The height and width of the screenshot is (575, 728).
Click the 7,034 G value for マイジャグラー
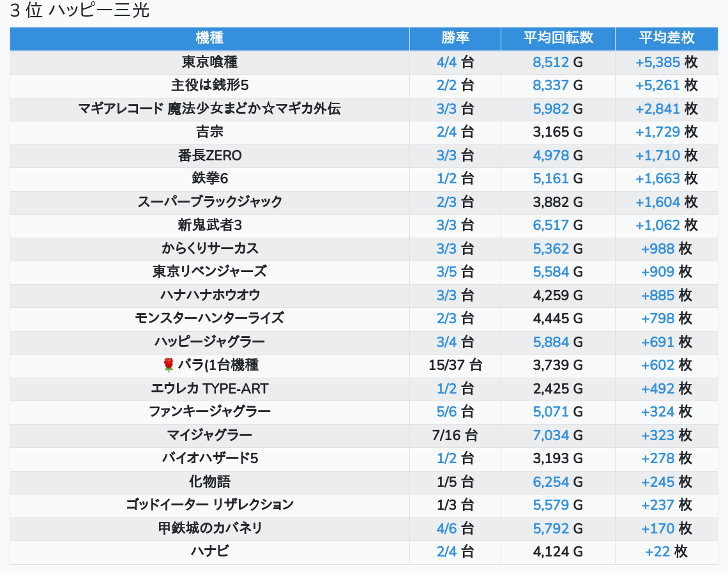tap(550, 435)
